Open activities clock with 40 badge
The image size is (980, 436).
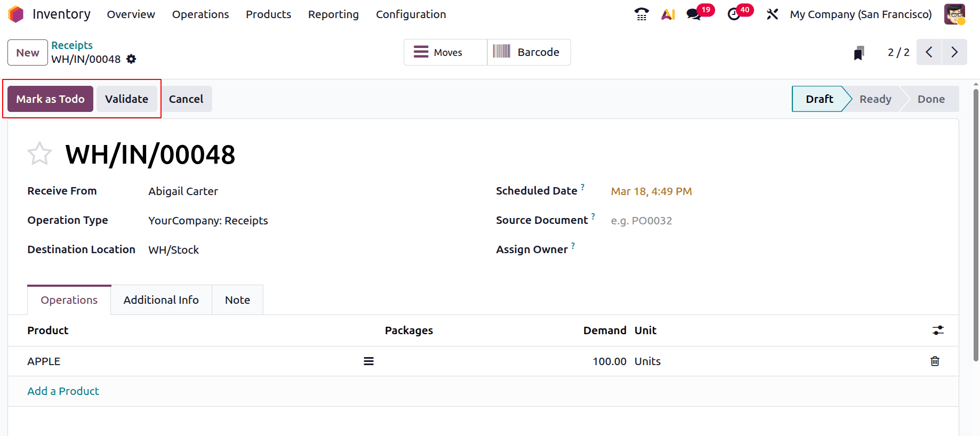[x=734, y=14]
